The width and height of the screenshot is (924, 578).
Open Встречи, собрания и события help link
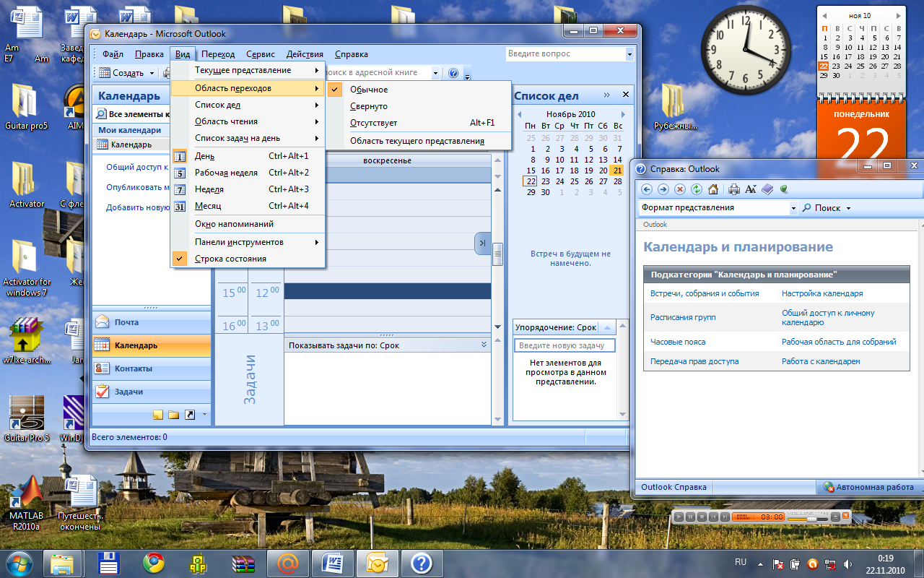705,293
